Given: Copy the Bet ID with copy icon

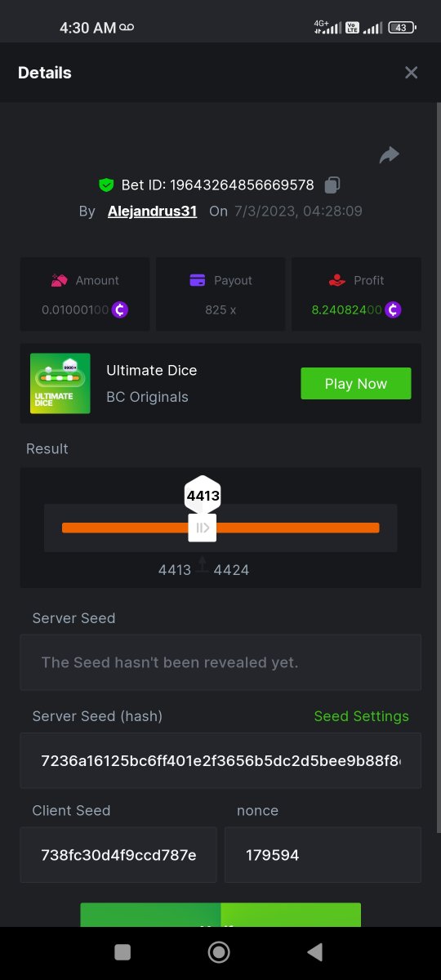Looking at the screenshot, I should click(x=332, y=185).
